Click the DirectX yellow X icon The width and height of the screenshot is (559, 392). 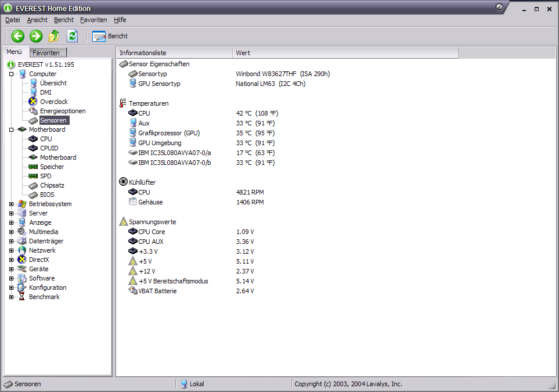click(x=22, y=260)
